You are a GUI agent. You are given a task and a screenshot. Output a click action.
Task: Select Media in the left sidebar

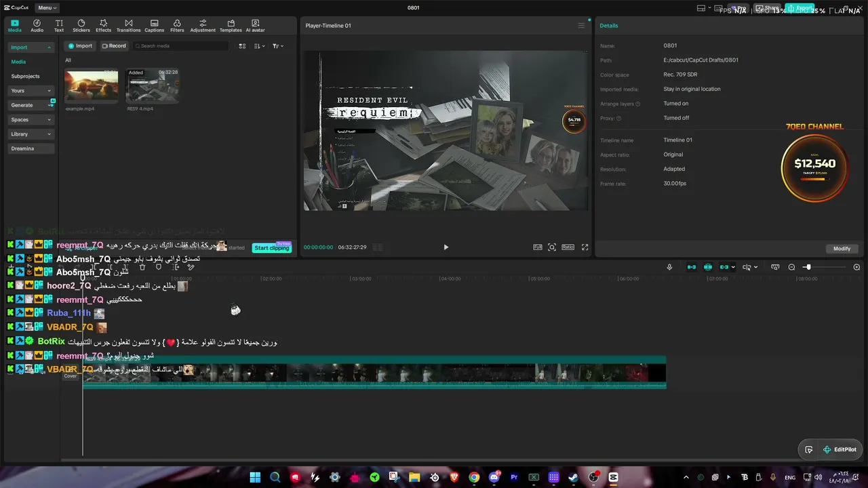click(18, 62)
